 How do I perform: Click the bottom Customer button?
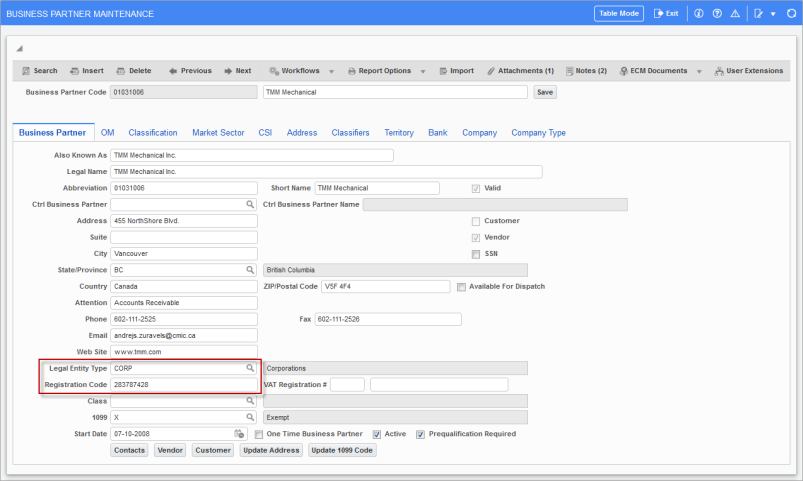(x=213, y=450)
